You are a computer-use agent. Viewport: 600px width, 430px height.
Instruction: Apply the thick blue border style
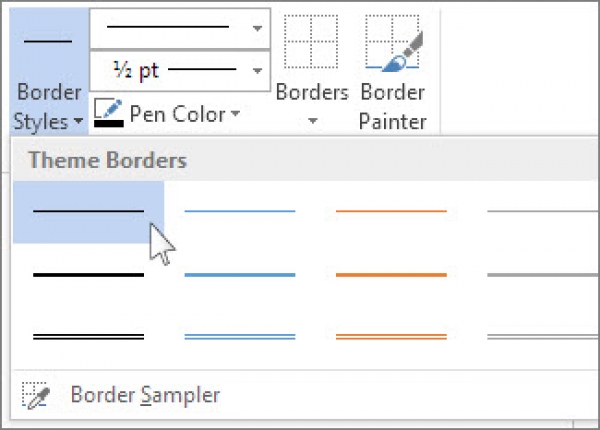240,273
